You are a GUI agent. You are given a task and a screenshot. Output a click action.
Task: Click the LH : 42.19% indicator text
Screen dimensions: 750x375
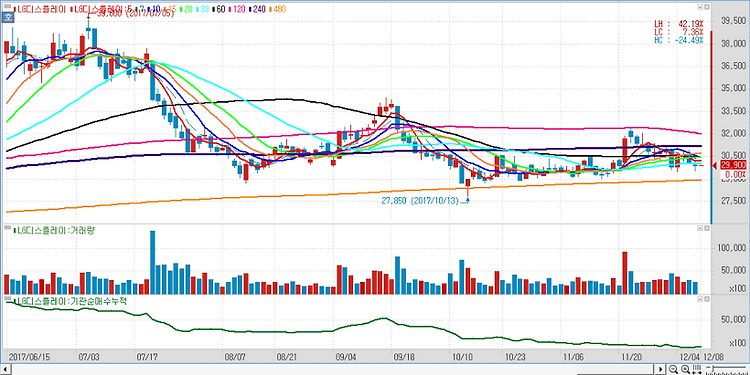[x=679, y=24]
